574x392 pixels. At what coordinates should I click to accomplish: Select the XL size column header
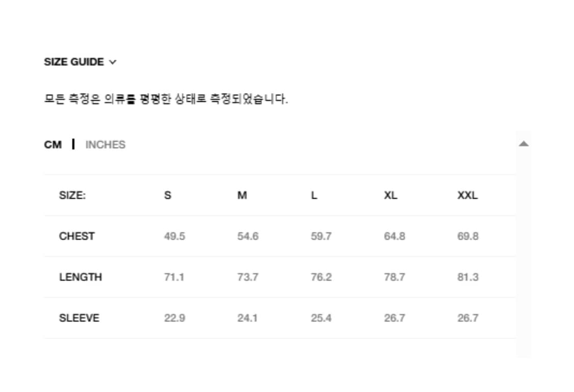pyautogui.click(x=390, y=195)
